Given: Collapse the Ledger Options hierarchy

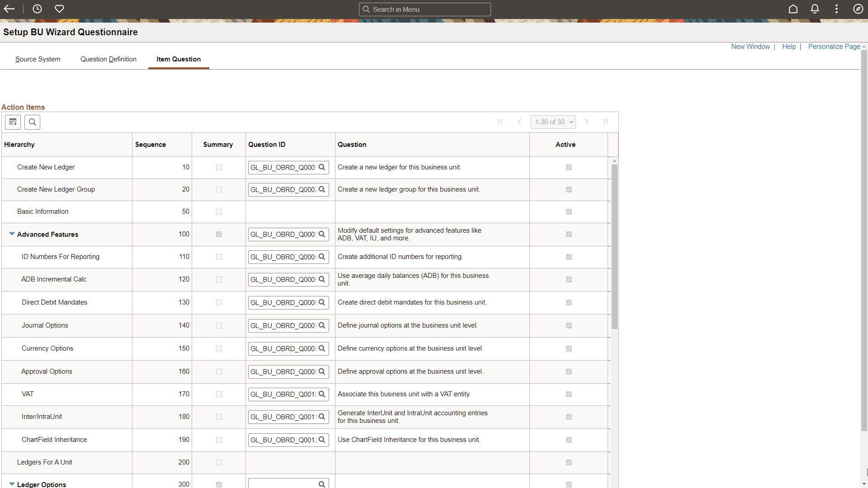Looking at the screenshot, I should 12,484.
